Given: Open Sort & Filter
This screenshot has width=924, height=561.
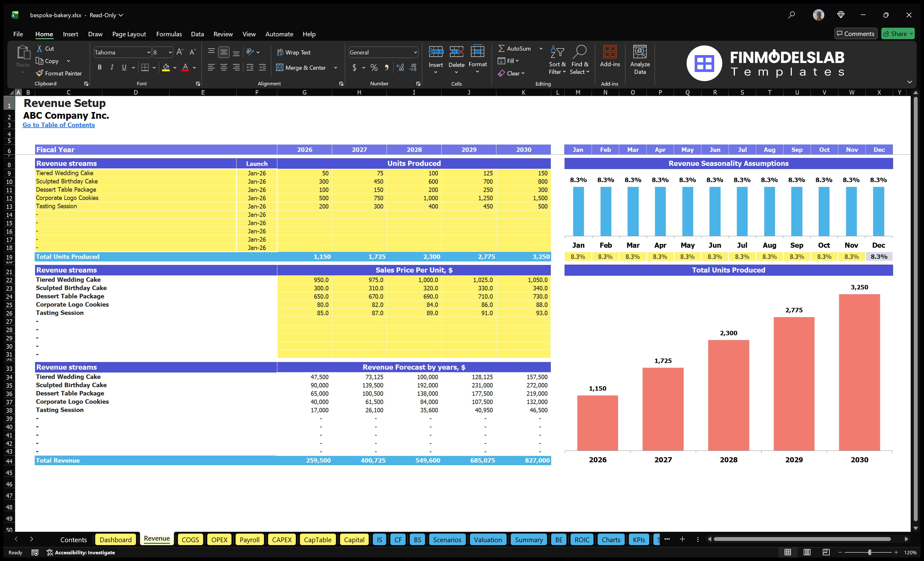Looking at the screenshot, I should pyautogui.click(x=557, y=60).
